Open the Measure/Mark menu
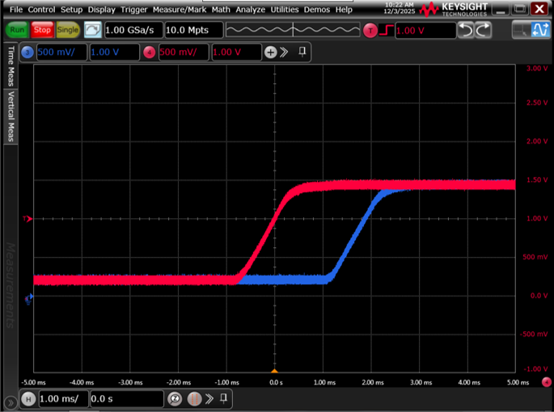Viewport: 554px width, 412px height. click(x=179, y=10)
